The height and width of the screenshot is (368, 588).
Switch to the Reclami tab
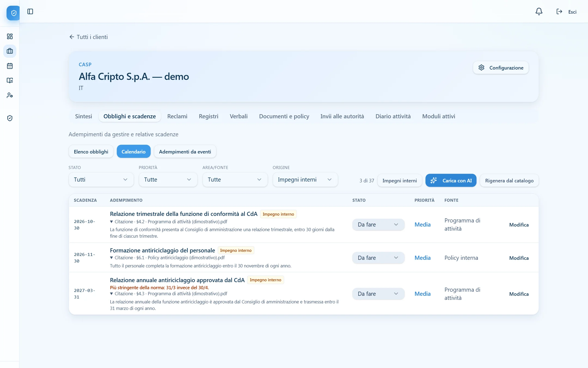[x=177, y=116]
